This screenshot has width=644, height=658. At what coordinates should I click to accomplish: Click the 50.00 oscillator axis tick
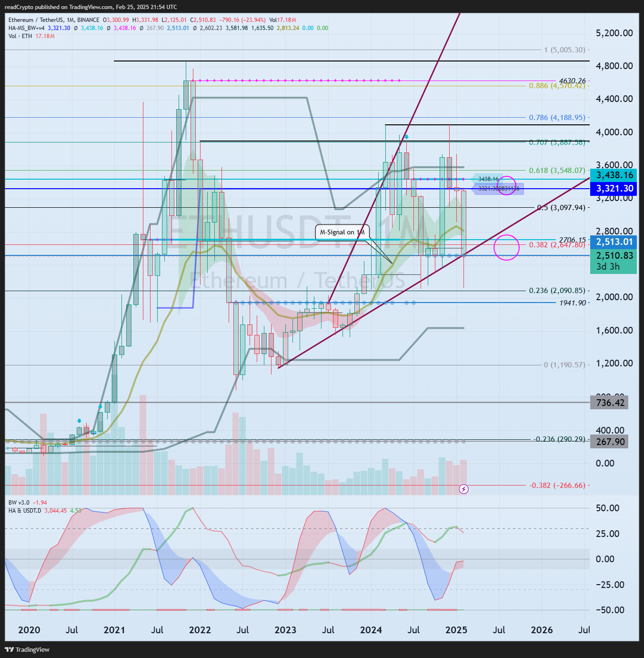[608, 508]
